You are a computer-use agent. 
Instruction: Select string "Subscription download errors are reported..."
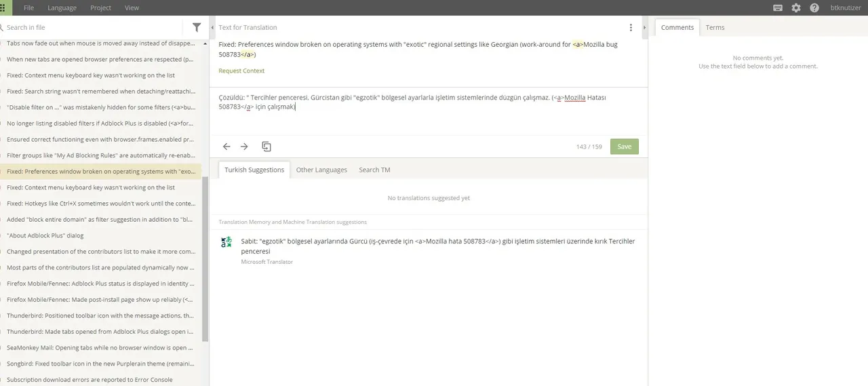101,380
